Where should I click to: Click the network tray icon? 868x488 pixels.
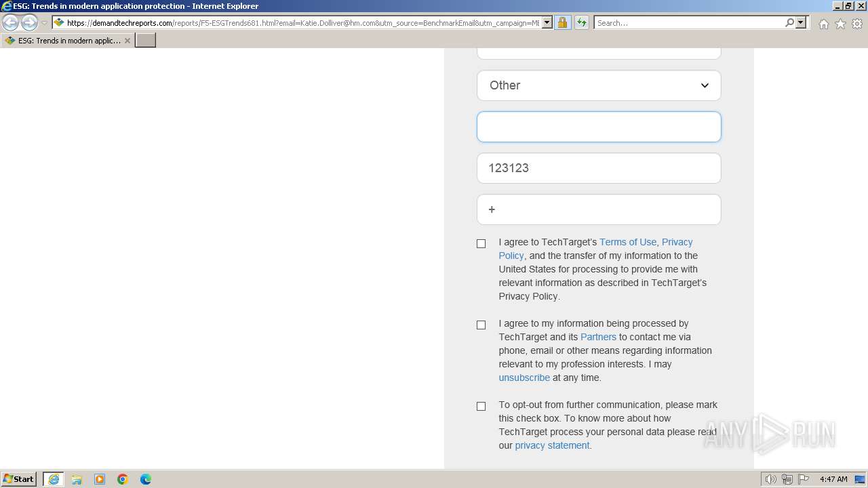point(787,479)
